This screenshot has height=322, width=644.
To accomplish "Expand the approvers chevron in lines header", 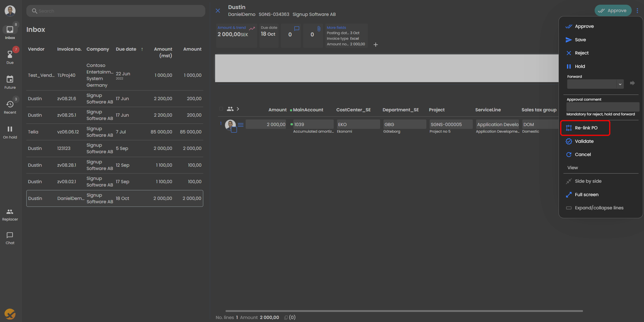I will pos(238,109).
